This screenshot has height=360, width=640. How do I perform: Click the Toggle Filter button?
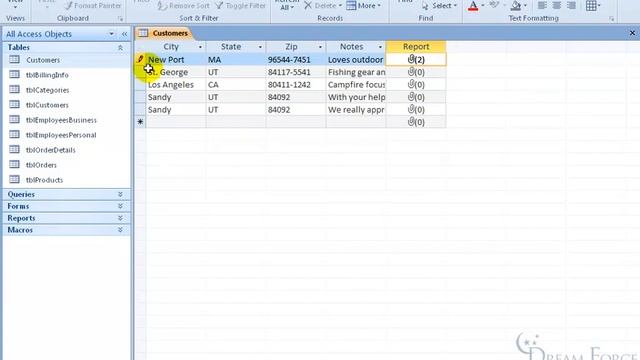(240, 6)
